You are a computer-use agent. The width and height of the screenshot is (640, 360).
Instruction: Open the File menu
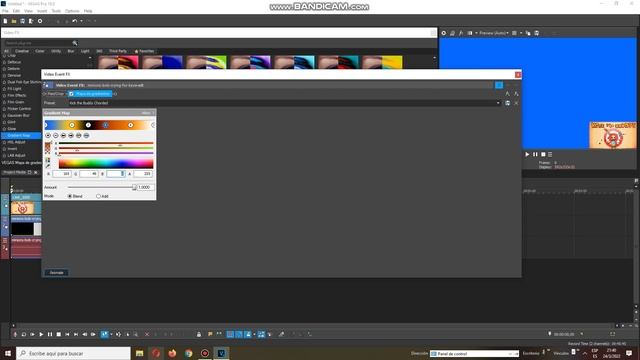coord(5,11)
